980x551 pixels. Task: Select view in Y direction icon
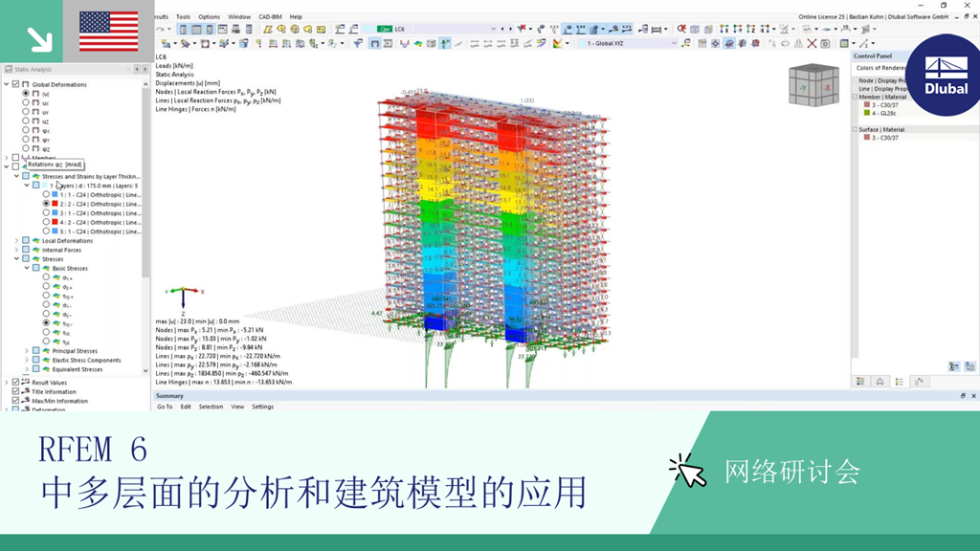click(x=738, y=29)
